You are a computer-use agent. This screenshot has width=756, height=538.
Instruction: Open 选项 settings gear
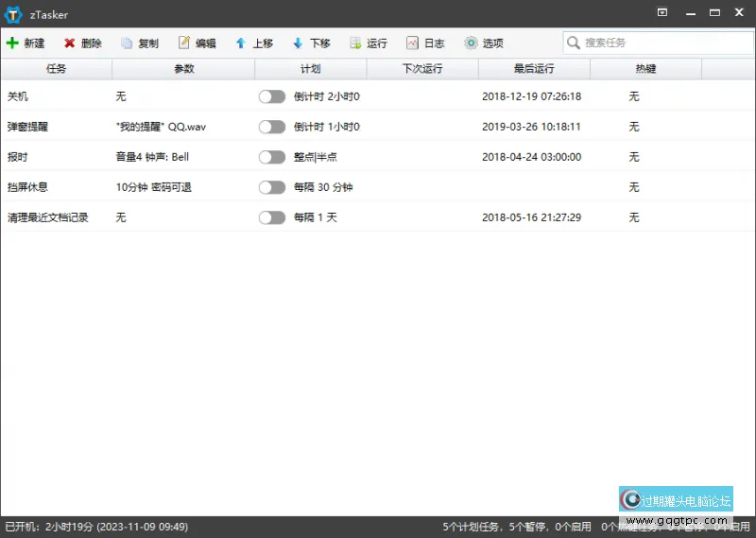[484, 43]
